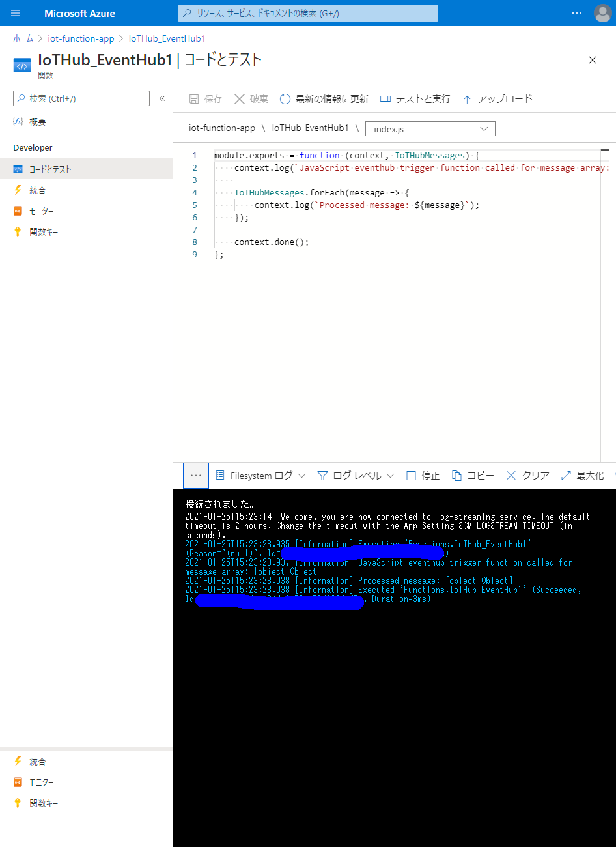Click the ホーム breadcrumb link
The height and width of the screenshot is (847, 616).
point(23,38)
